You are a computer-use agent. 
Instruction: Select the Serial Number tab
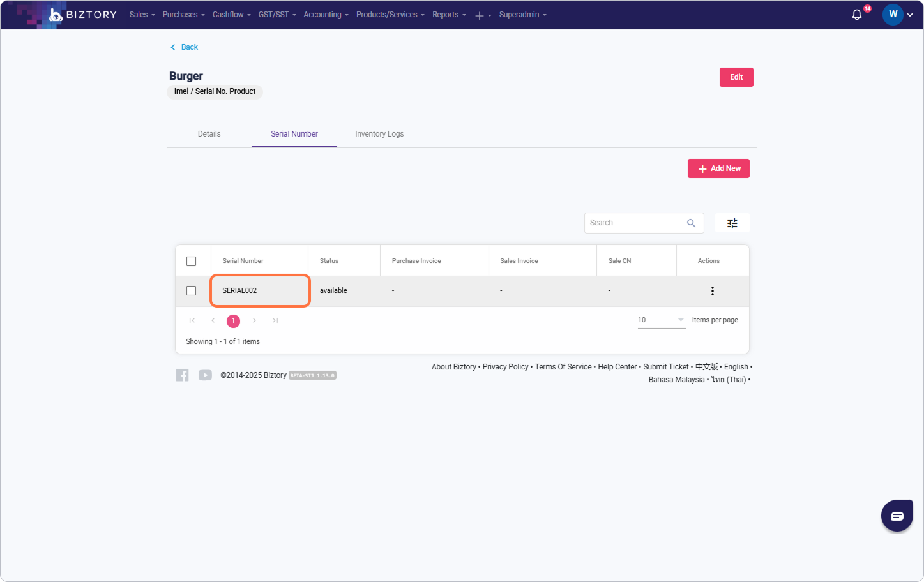coord(294,134)
